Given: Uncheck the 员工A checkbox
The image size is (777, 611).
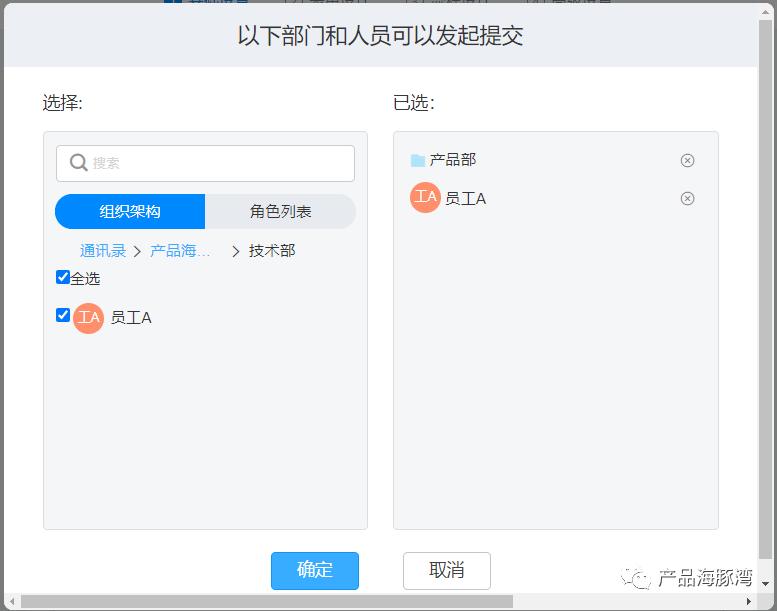Looking at the screenshot, I should click(63, 315).
